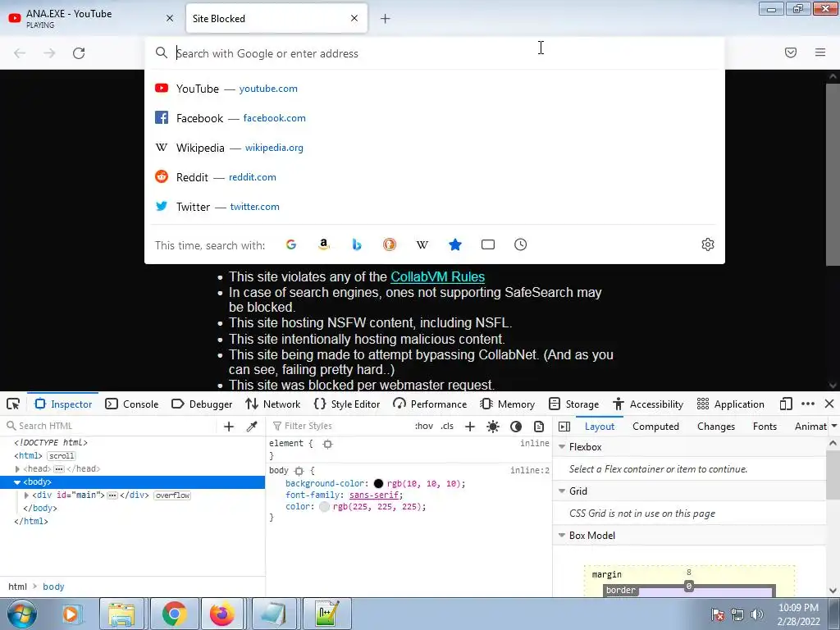Screen dimensions: 840x630
Task: Search this time with Wikipedia icon
Action: tap(422, 244)
